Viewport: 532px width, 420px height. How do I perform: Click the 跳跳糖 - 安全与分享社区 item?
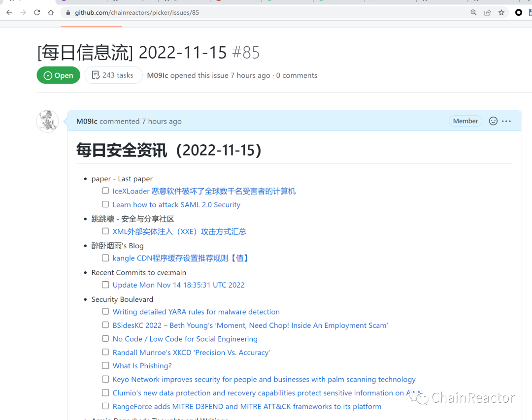(x=133, y=219)
